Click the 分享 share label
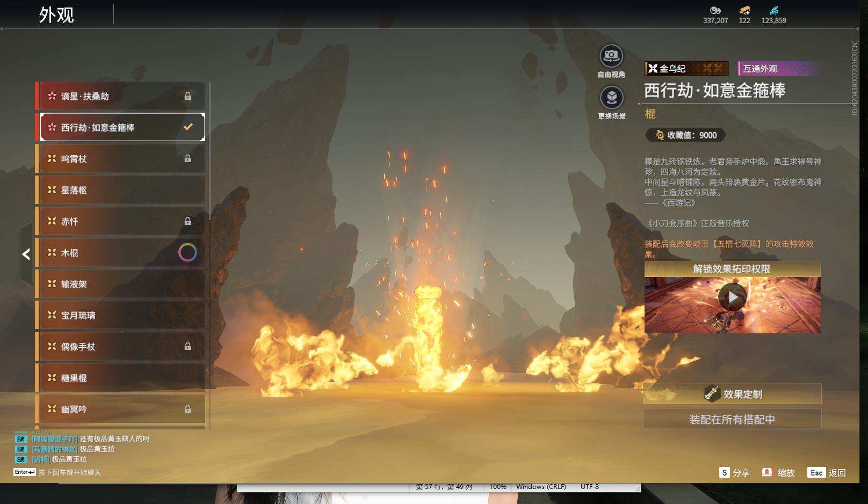The height and width of the screenshot is (504, 868). [x=741, y=473]
